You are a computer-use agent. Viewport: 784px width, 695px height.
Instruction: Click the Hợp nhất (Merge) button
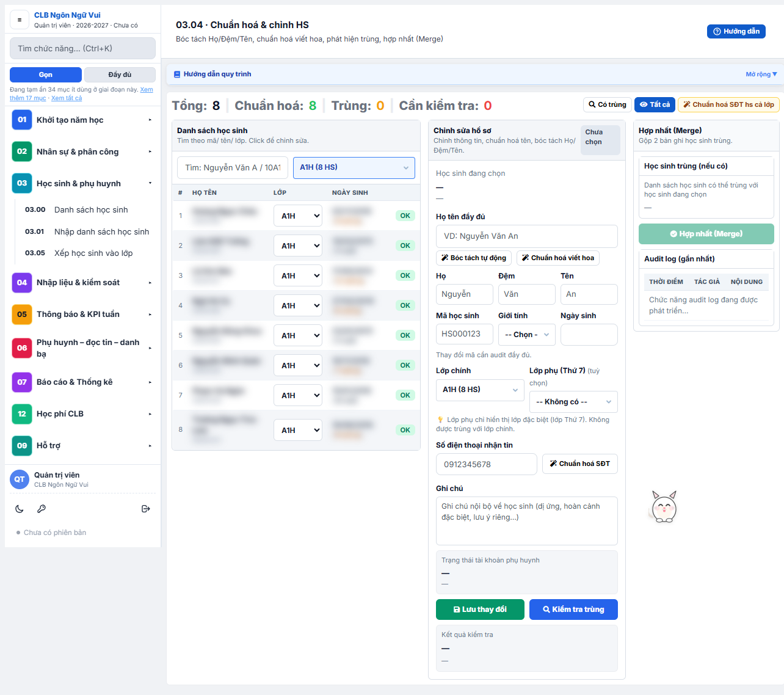click(706, 234)
